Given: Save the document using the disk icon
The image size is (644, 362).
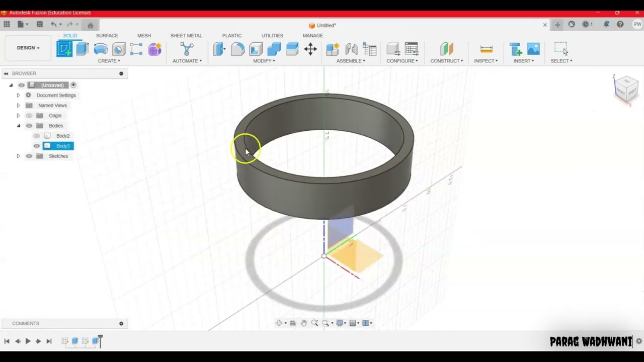Looking at the screenshot, I should coord(40,24).
